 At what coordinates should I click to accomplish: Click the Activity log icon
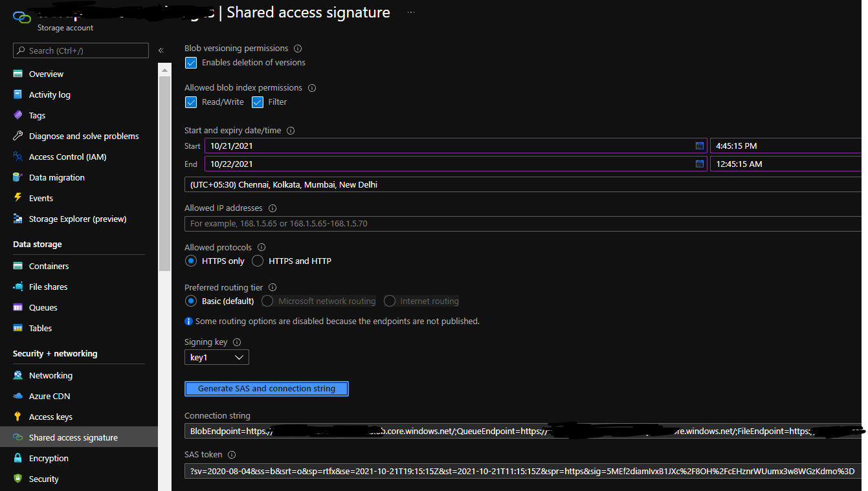[18, 94]
